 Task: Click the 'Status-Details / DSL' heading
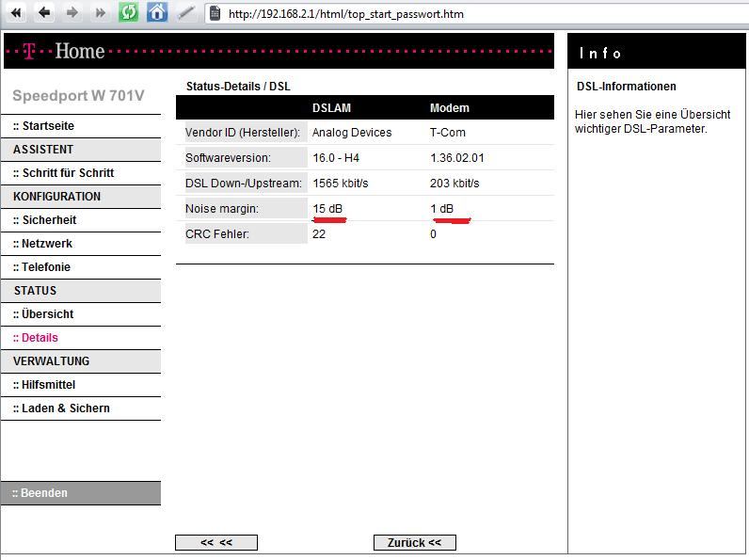238,87
